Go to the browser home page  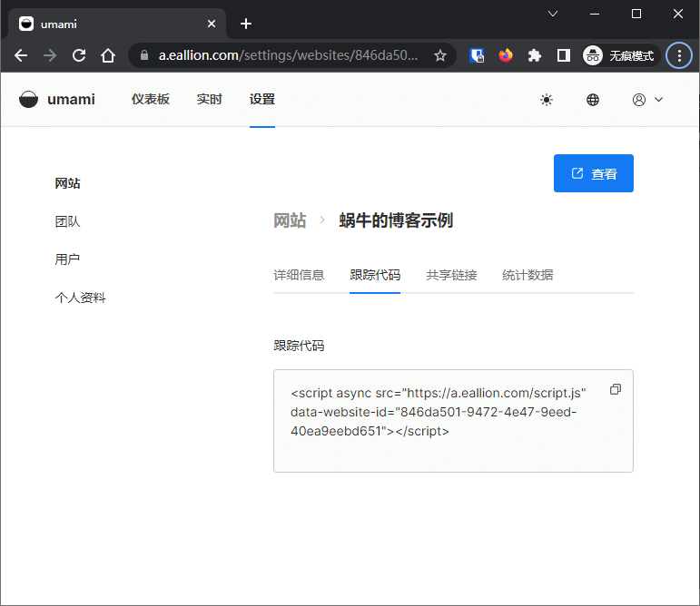pyautogui.click(x=108, y=55)
